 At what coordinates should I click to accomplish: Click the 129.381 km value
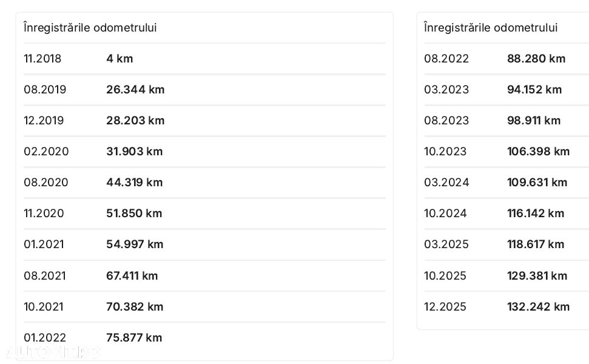click(537, 275)
